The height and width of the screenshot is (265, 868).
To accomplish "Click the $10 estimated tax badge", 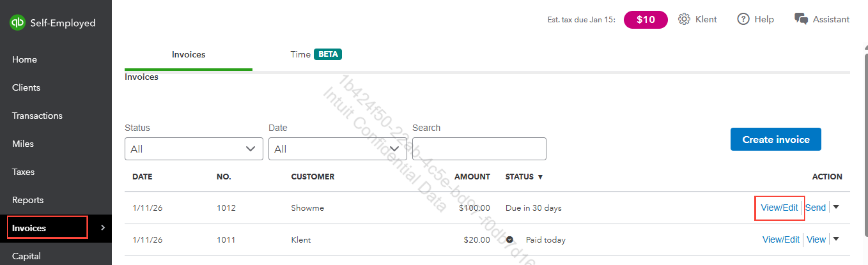I will (x=645, y=20).
